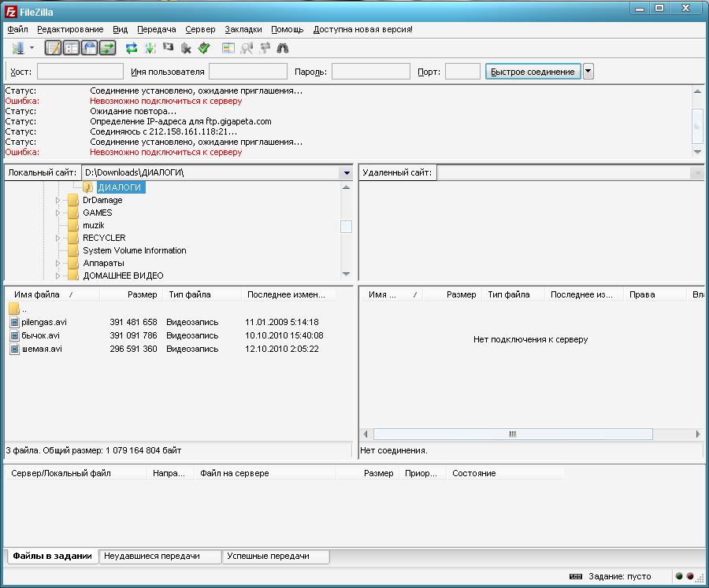Click the disconnect from server icon
The height and width of the screenshot is (588, 709).
click(186, 48)
